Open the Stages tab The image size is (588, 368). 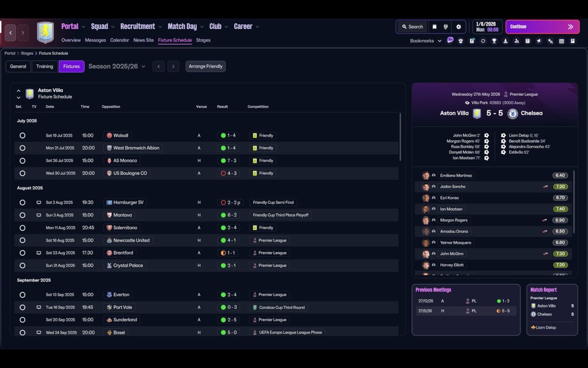point(203,40)
